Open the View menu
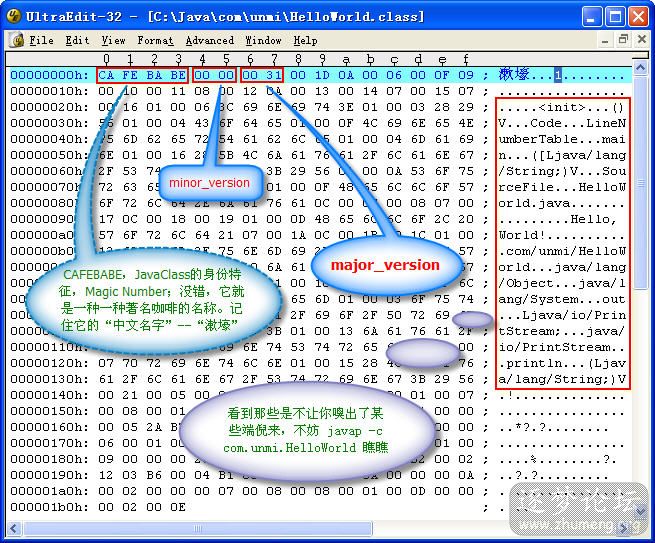 [113, 41]
